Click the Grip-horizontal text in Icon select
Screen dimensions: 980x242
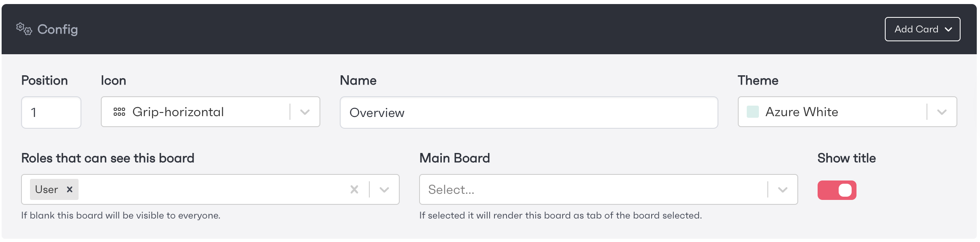click(x=178, y=112)
